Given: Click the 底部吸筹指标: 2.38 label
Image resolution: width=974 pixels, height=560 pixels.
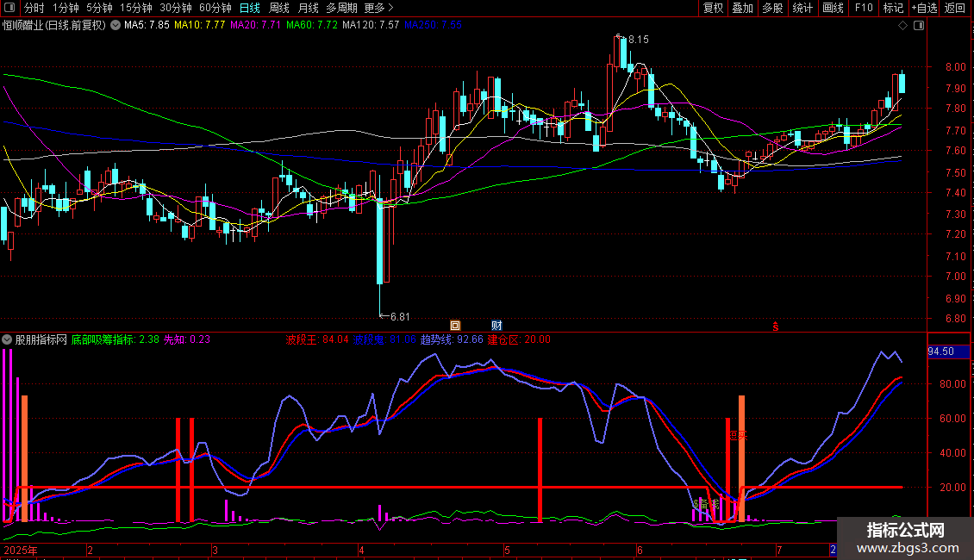Looking at the screenshot, I should [x=115, y=339].
